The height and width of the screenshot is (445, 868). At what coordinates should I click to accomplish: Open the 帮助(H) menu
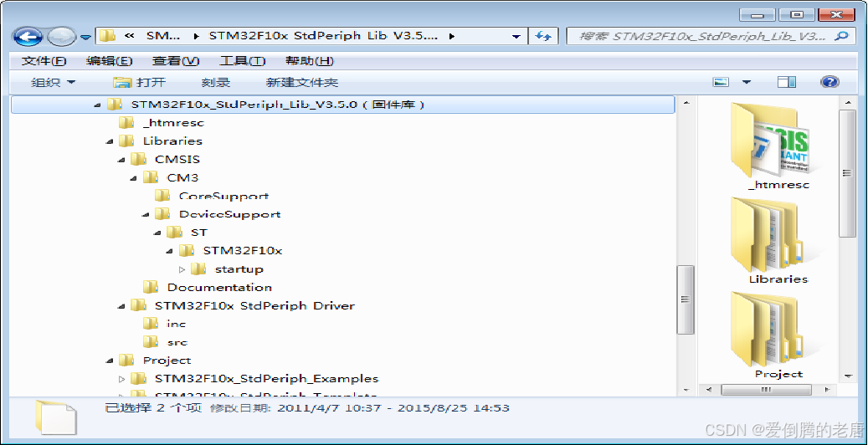pyautogui.click(x=310, y=61)
